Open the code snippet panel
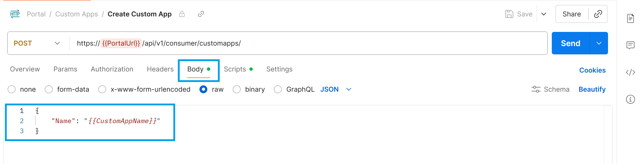644x164 pixels. click(x=631, y=72)
